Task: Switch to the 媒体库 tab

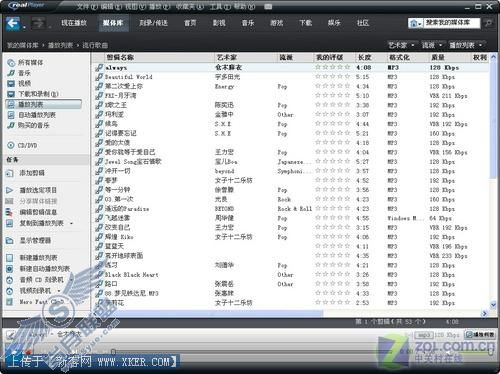Action: (x=113, y=23)
